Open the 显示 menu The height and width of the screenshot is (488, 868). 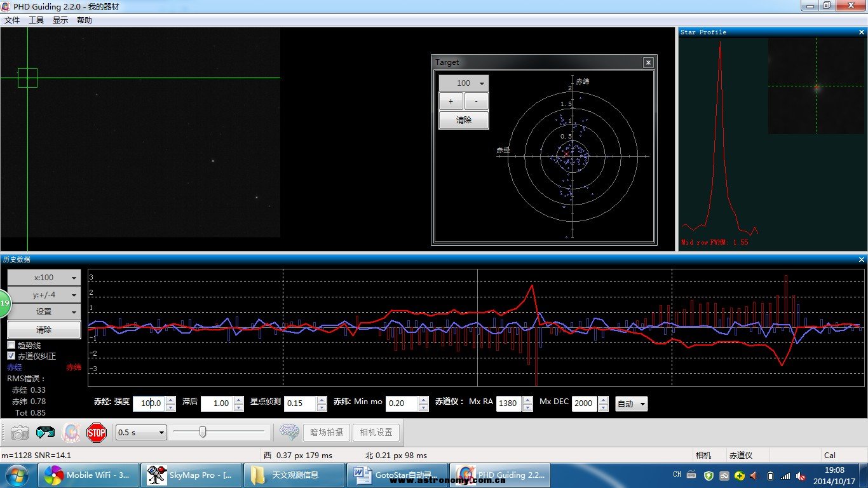60,20
